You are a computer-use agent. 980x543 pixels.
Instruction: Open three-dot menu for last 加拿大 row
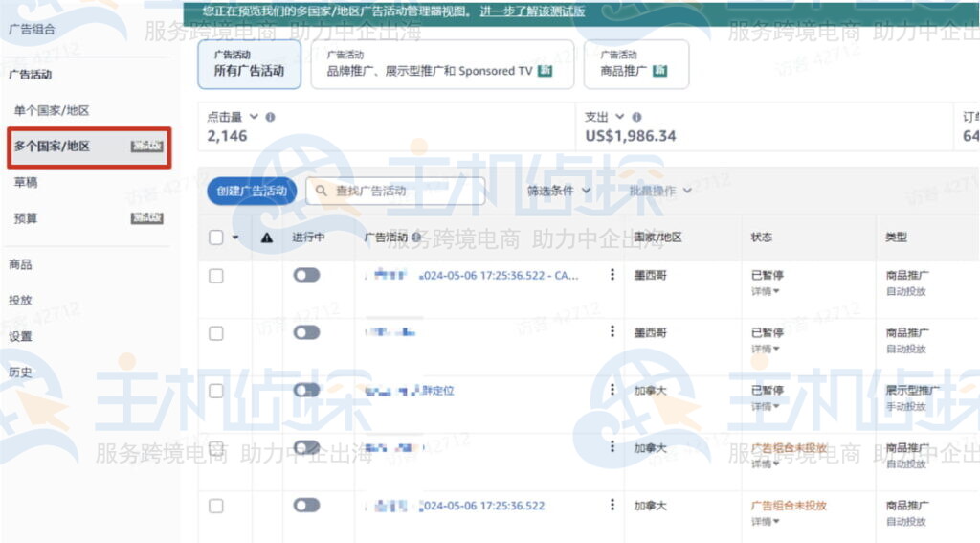(612, 504)
